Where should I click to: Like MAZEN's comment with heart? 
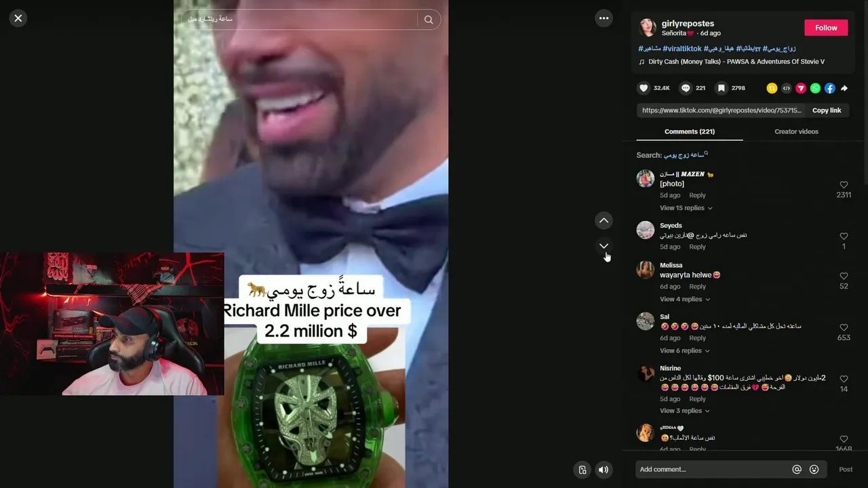[844, 184]
